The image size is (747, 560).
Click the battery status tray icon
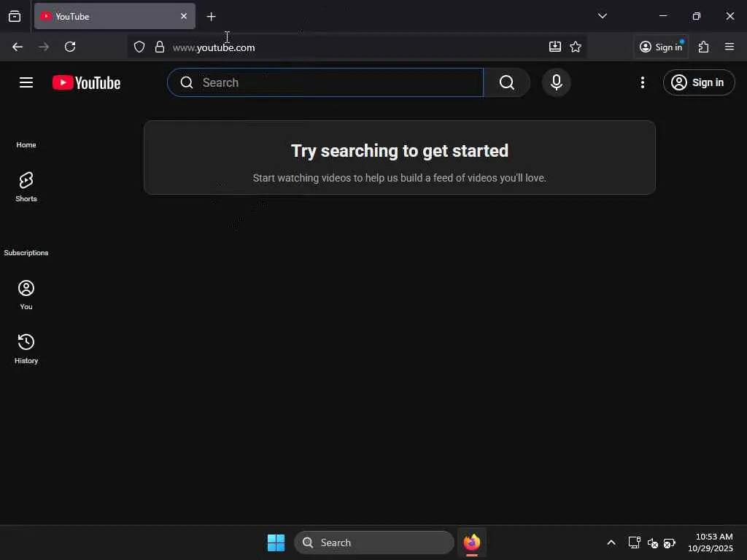[x=670, y=542]
